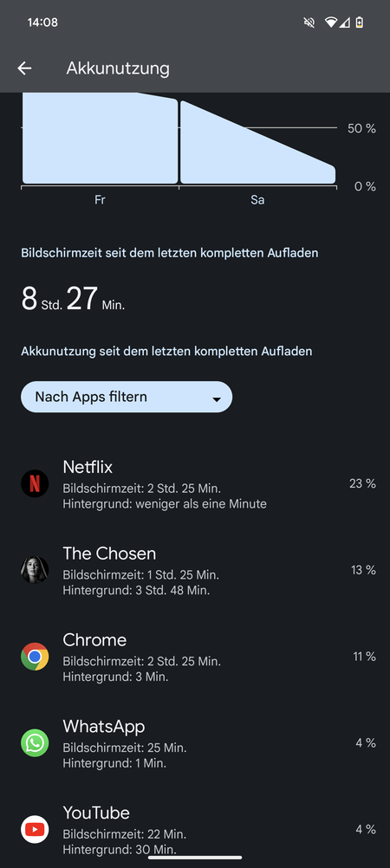390x868 pixels.
Task: Tap the back arrow icon
Action: pos(24,68)
